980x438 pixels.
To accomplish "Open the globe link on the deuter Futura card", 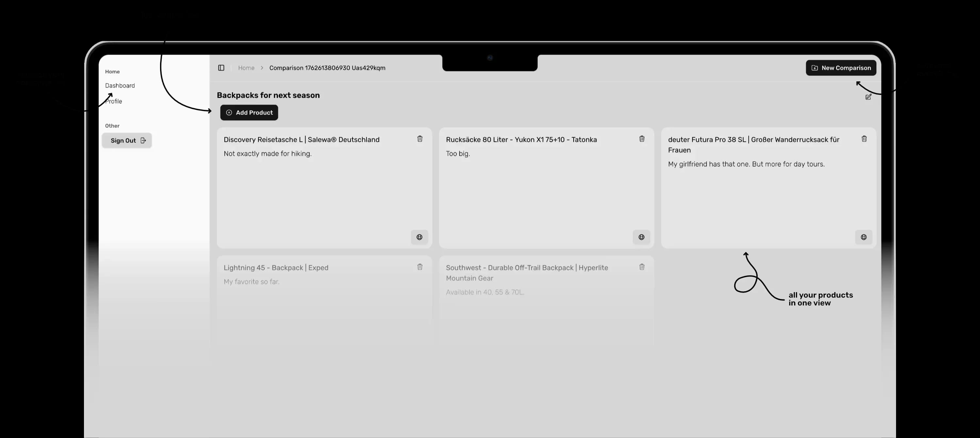I will 864,237.
